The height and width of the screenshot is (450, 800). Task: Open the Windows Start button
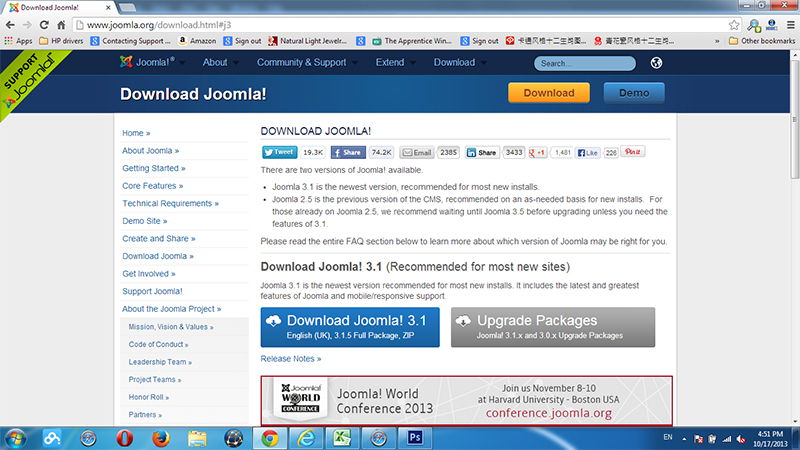15,438
